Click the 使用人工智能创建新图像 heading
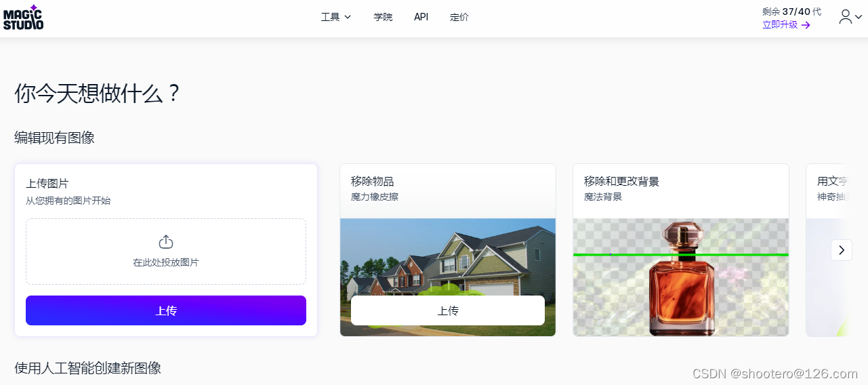 pyautogui.click(x=88, y=368)
